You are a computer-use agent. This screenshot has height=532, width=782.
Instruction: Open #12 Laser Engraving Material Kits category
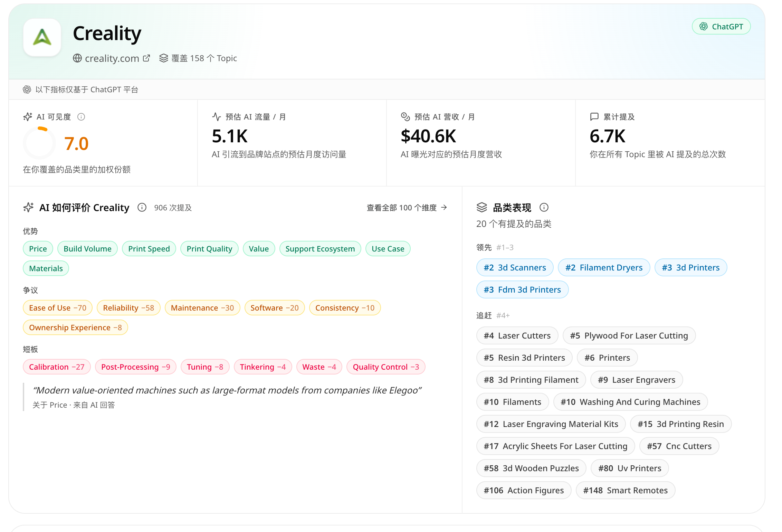click(x=551, y=424)
